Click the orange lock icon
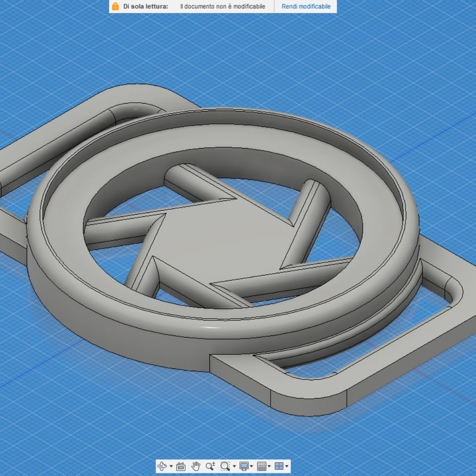Image resolution: width=476 pixels, height=476 pixels. click(x=115, y=6)
